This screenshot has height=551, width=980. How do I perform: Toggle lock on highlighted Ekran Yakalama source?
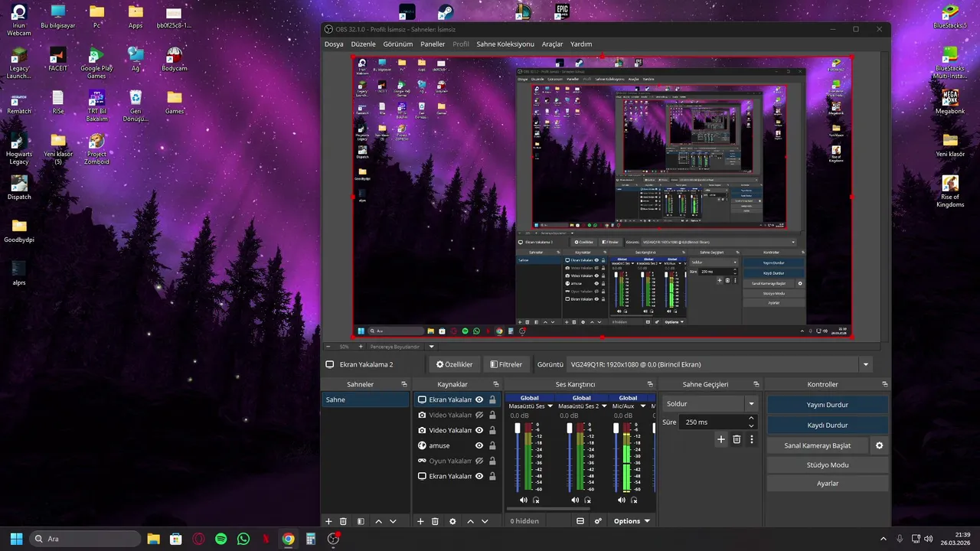(x=492, y=399)
